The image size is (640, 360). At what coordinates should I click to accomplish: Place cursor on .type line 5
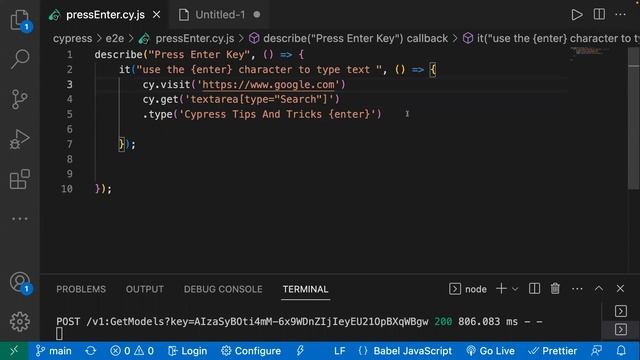coord(262,114)
